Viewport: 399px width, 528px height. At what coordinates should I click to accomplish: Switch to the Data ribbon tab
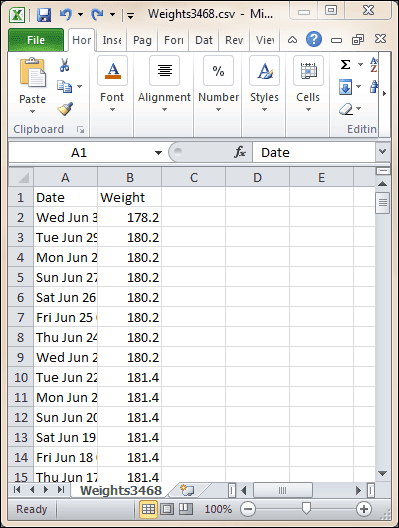[204, 40]
